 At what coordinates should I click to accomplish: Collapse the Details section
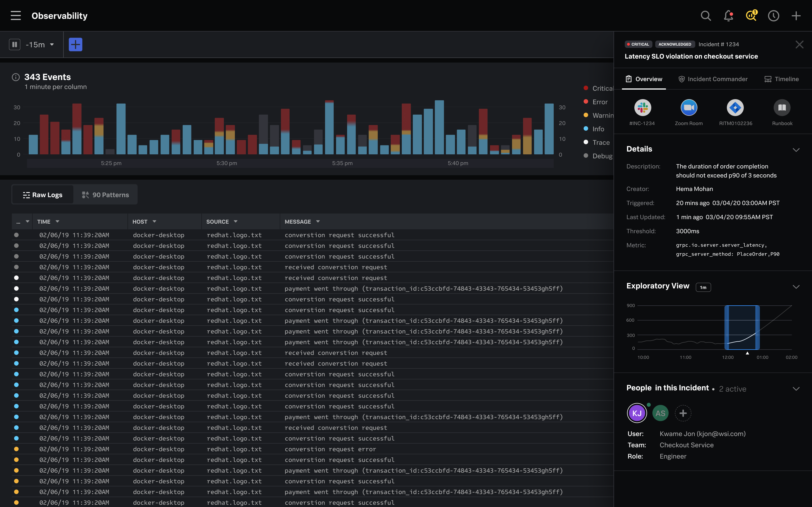[796, 150]
